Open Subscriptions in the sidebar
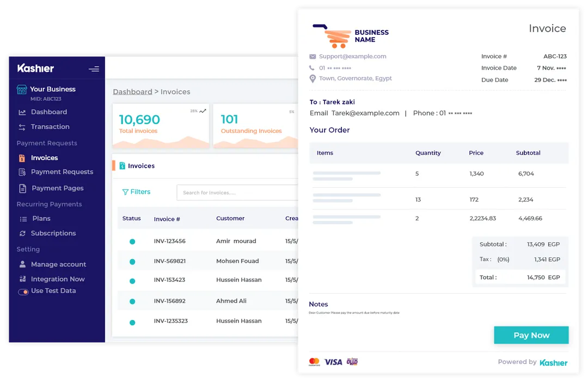Viewport: 588px width, 382px height. (53, 233)
